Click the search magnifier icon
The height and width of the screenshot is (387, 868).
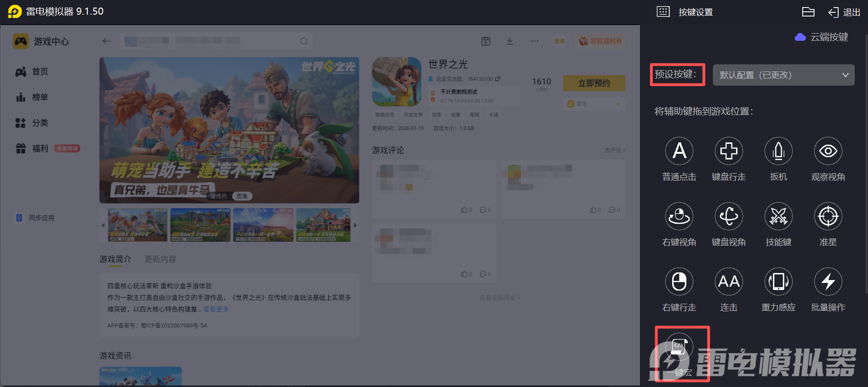coord(304,41)
